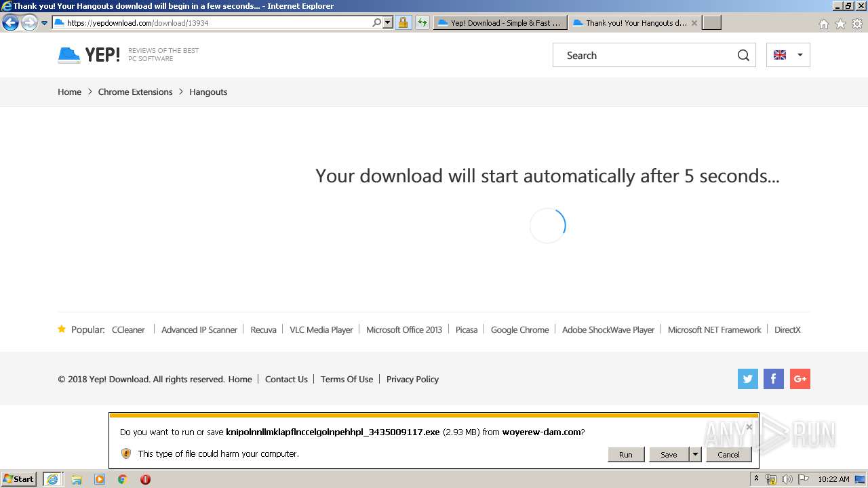Screen dimensions: 868x488
Task: Open a new blank tab
Action: 711,22
